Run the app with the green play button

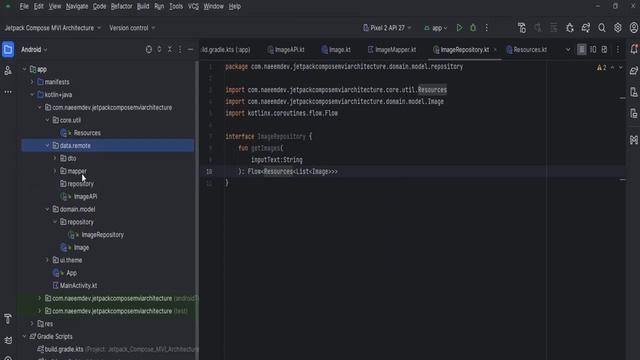[x=459, y=28]
